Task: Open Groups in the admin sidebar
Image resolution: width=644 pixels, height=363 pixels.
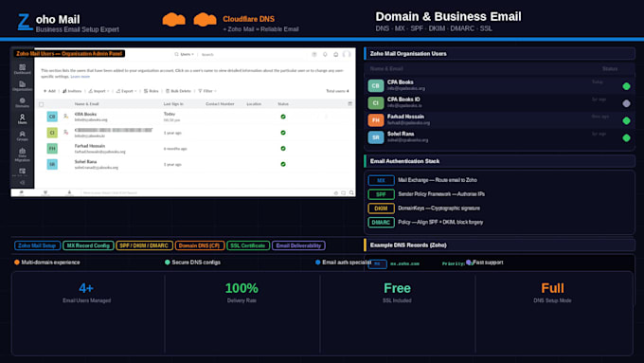Action: pos(22,136)
